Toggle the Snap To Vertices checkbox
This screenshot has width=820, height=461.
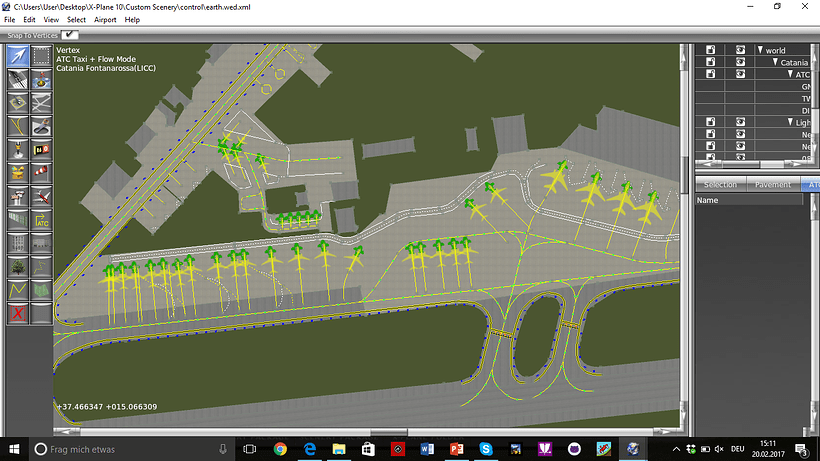69,35
